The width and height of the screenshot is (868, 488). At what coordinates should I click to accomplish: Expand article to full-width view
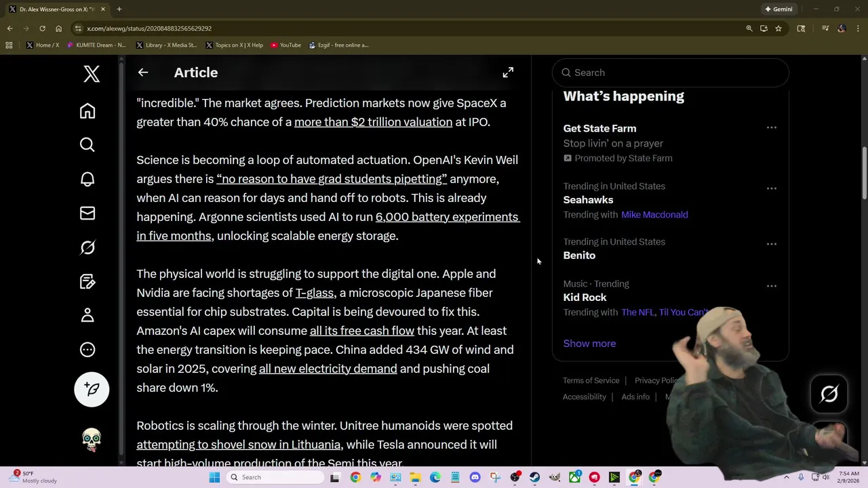(x=508, y=73)
